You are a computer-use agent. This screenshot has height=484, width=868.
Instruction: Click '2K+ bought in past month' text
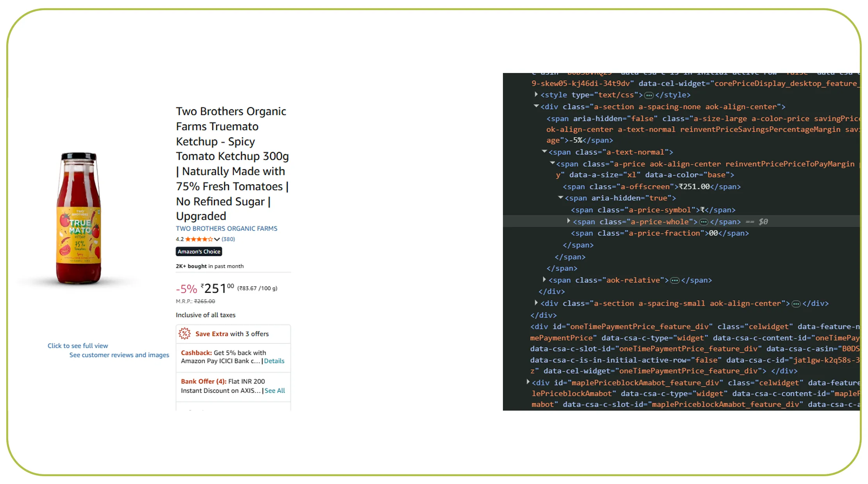(x=210, y=266)
